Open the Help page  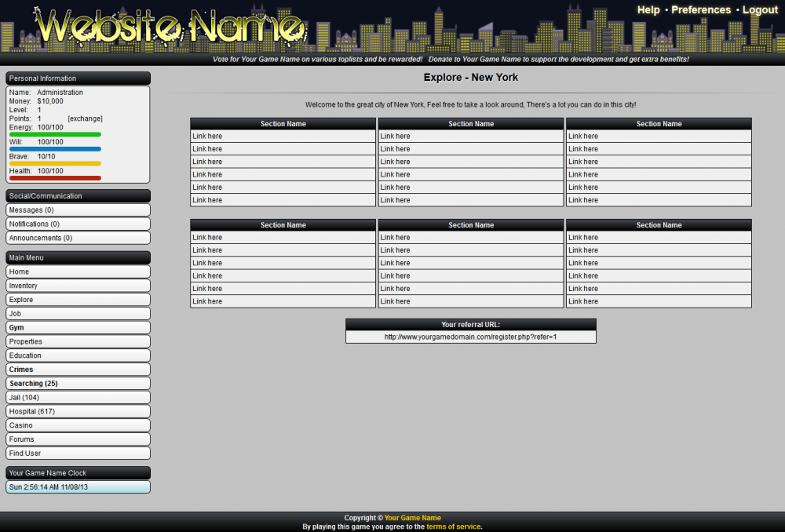click(x=648, y=10)
